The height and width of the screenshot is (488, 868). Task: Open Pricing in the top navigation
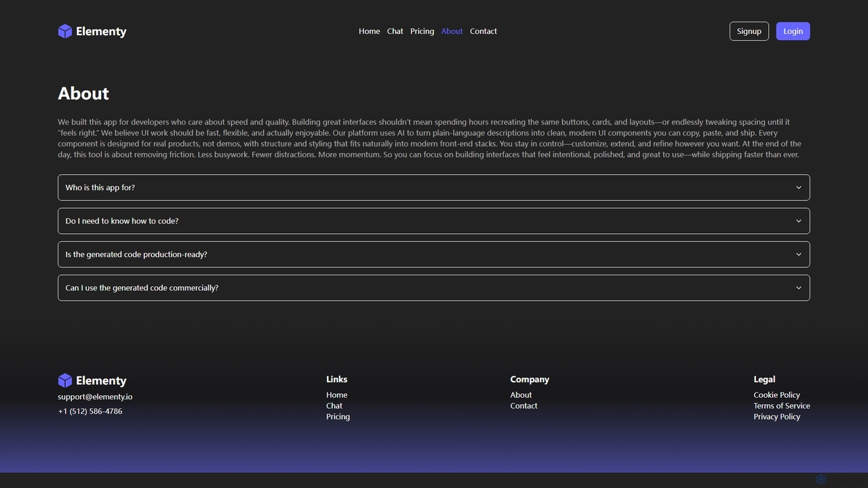coord(422,31)
